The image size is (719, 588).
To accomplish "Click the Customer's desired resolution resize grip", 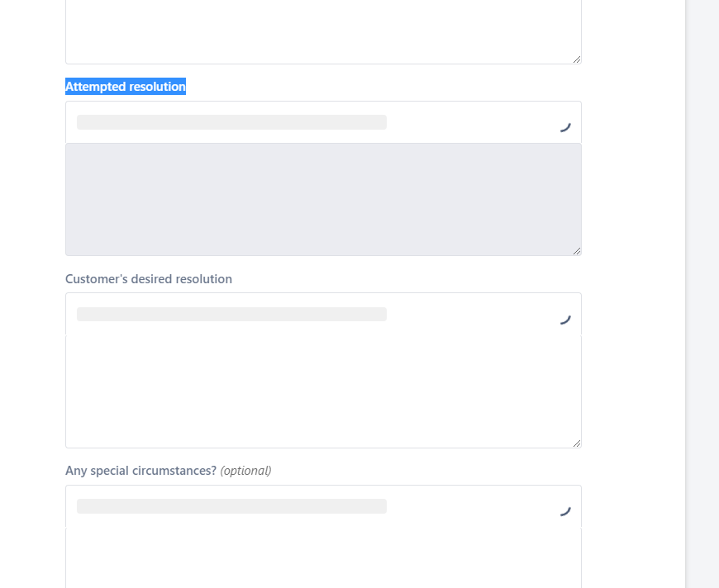I will point(577,442).
